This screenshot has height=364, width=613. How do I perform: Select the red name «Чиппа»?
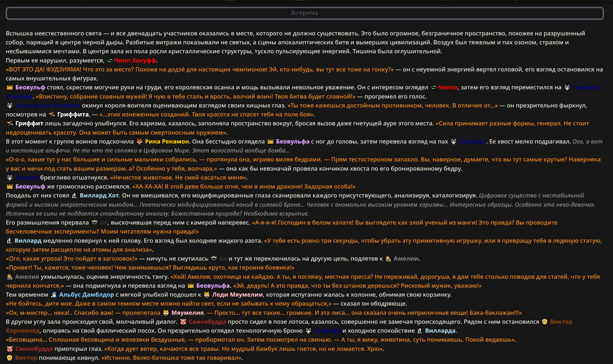pos(448,87)
